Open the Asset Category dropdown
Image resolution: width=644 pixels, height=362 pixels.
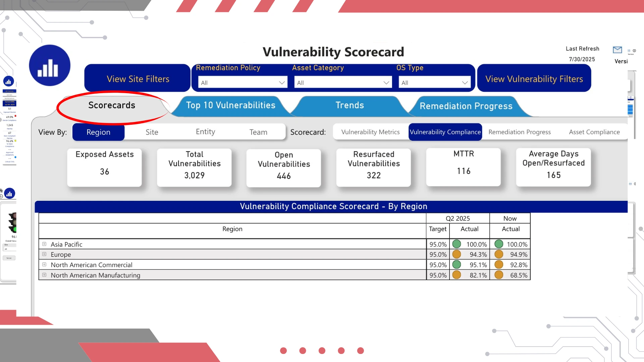tap(343, 82)
